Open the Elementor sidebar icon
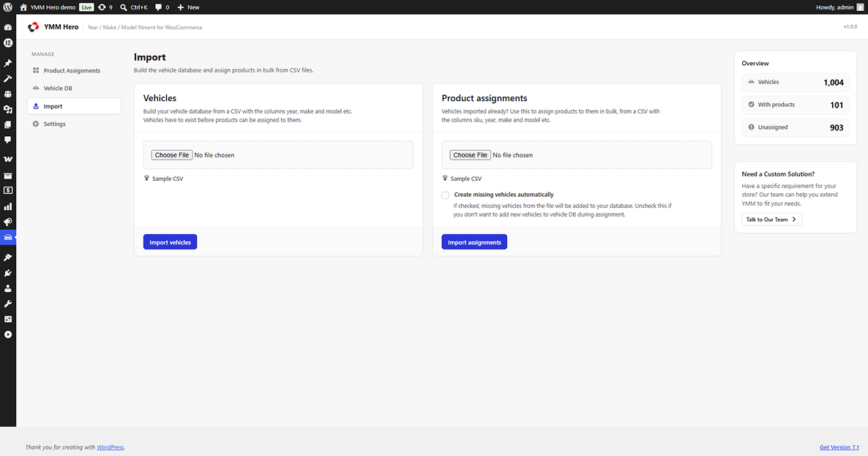The width and height of the screenshot is (868, 456). 8,42
